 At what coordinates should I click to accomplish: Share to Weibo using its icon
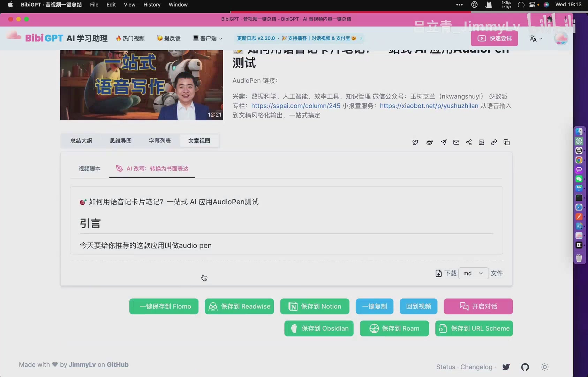click(429, 142)
